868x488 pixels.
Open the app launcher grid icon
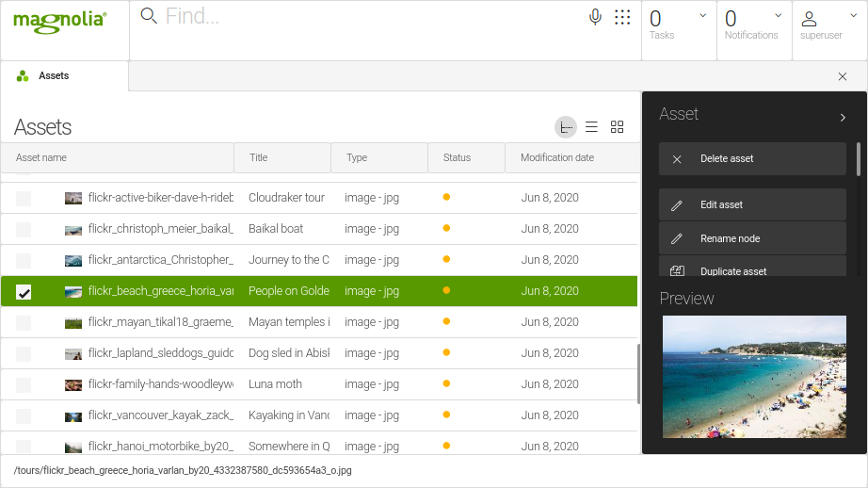point(622,17)
